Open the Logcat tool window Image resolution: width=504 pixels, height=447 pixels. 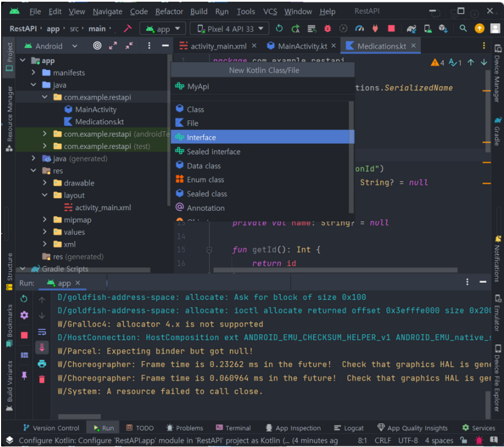[349, 428]
